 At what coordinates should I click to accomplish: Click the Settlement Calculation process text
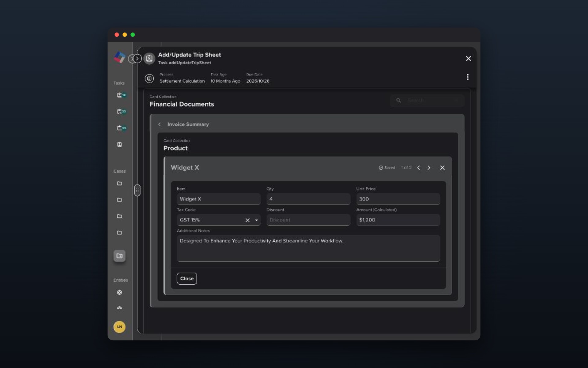pos(182,81)
